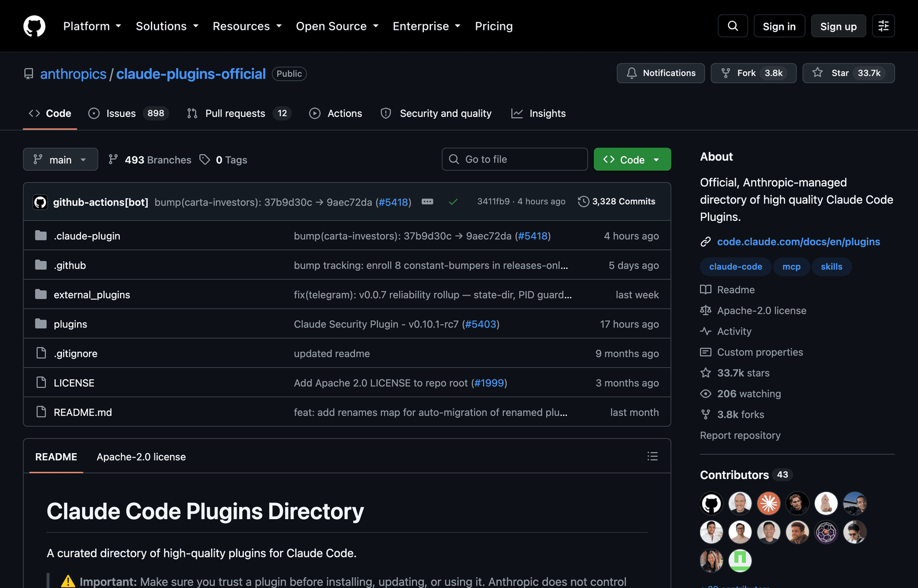Open the 3,328 Commits history link
This screenshot has width=918, height=588.
click(x=617, y=201)
